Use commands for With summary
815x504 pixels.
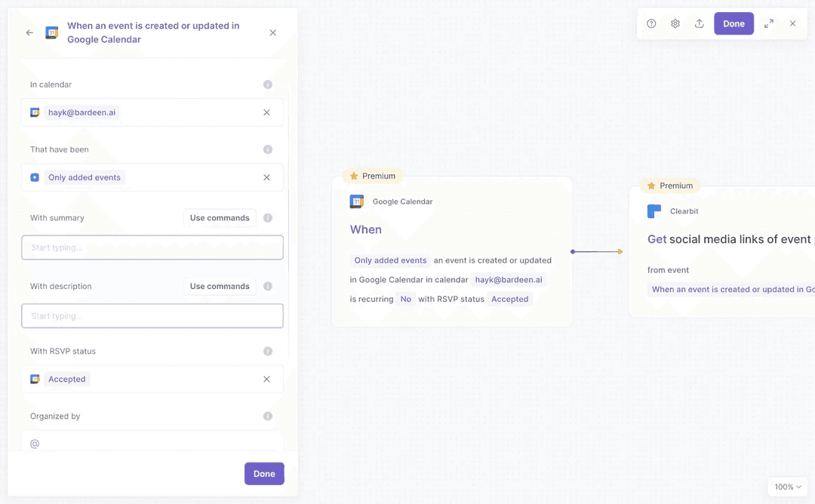(220, 218)
